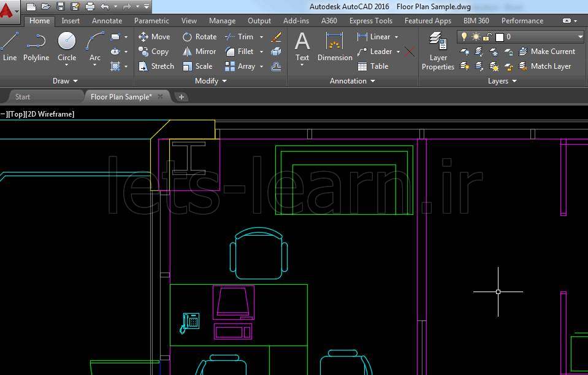Toggle layer 0 on/off lightbulb
The image size is (588, 375).
tap(464, 36)
